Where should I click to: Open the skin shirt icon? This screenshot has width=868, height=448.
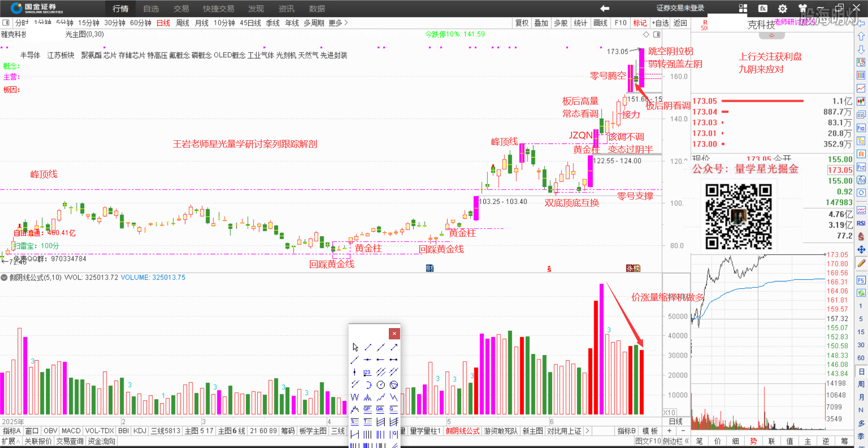pyautogui.click(x=802, y=8)
